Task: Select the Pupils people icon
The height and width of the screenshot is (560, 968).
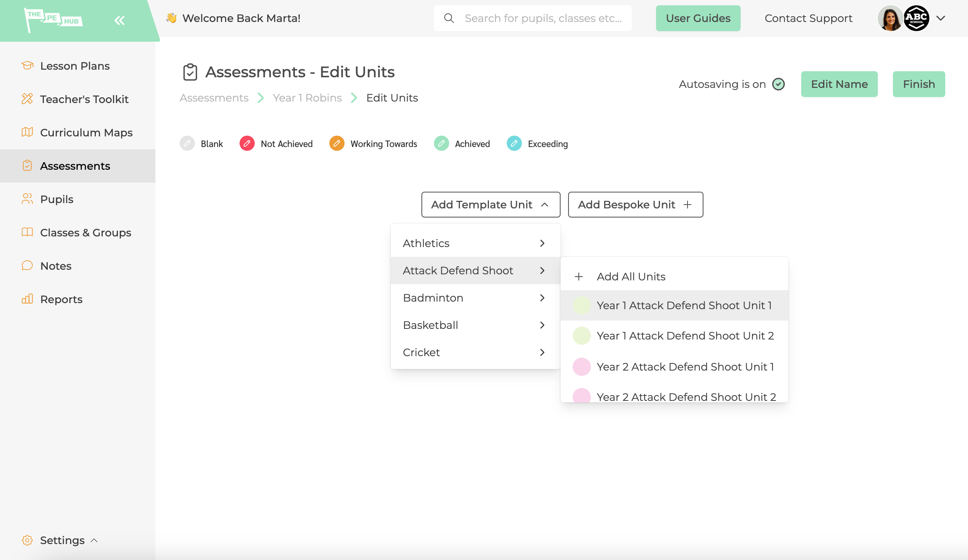Action: (27, 199)
